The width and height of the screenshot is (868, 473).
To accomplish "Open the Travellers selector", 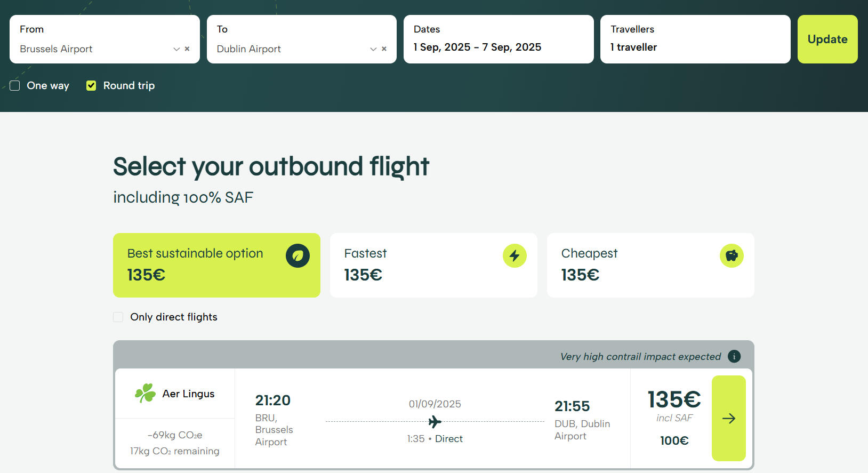I will 695,39.
